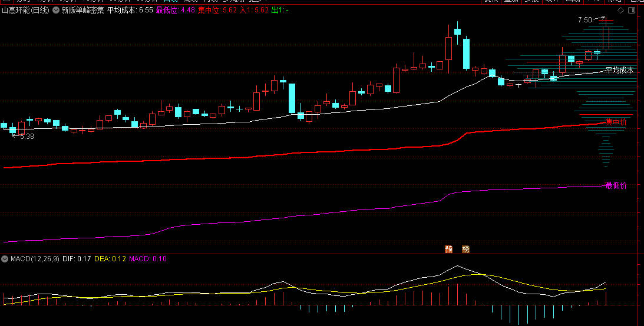Click the white 平均成本 line label

coord(619,71)
